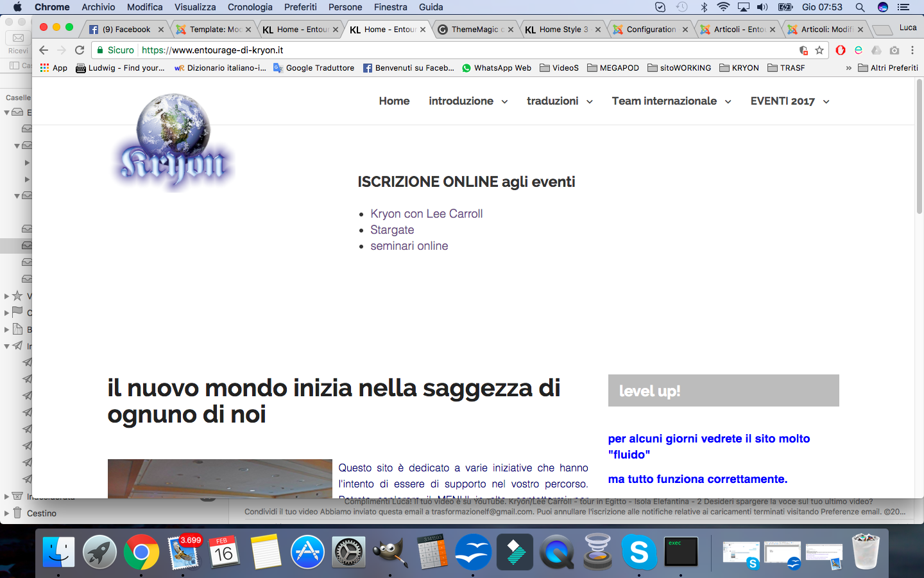Click the browser reload page icon
This screenshot has width=924, height=578.
coord(80,50)
